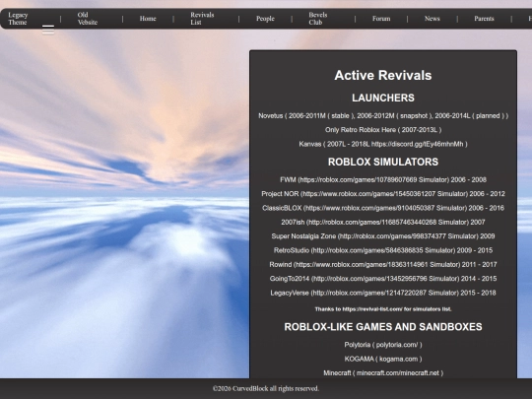Open the hamburger menu icon
The image size is (532, 399).
coord(48,30)
